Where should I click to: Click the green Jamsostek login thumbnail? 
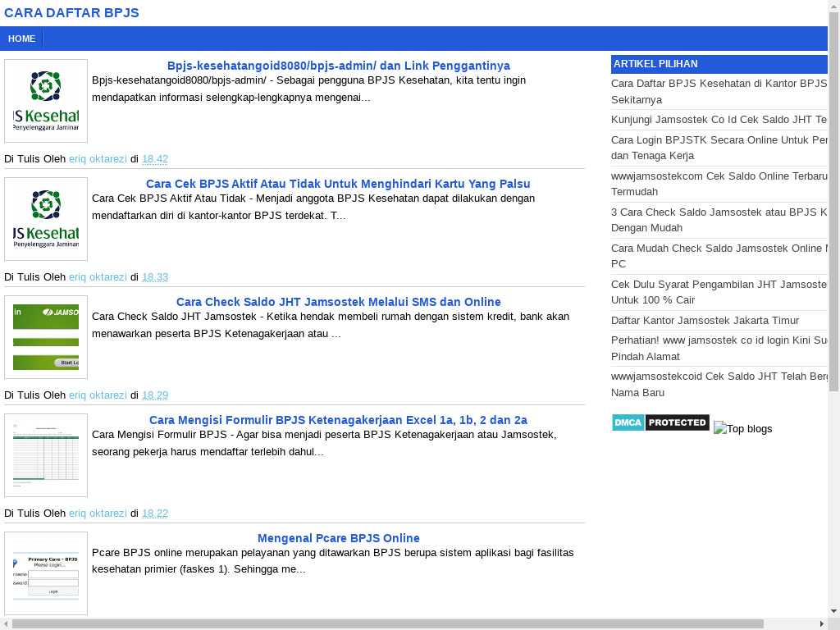pyautogui.click(x=46, y=337)
